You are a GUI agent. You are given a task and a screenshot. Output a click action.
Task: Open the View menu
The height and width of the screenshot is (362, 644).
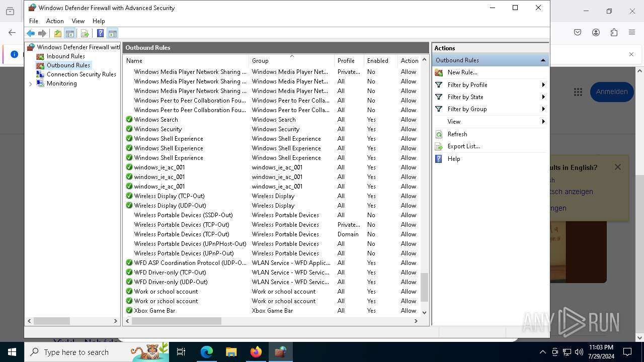pos(78,21)
